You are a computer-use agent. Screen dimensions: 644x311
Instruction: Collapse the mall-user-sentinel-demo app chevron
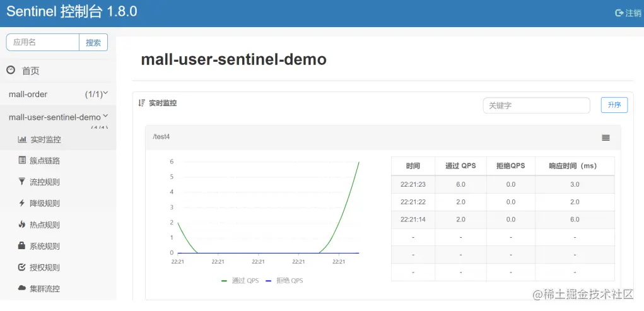(x=105, y=115)
